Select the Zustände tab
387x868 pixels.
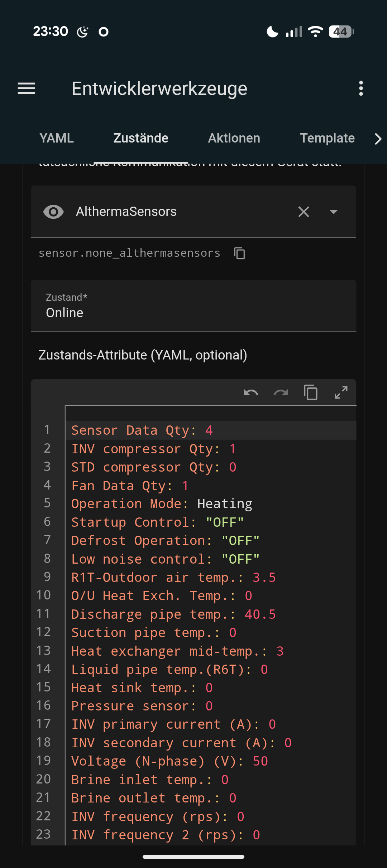point(141,138)
